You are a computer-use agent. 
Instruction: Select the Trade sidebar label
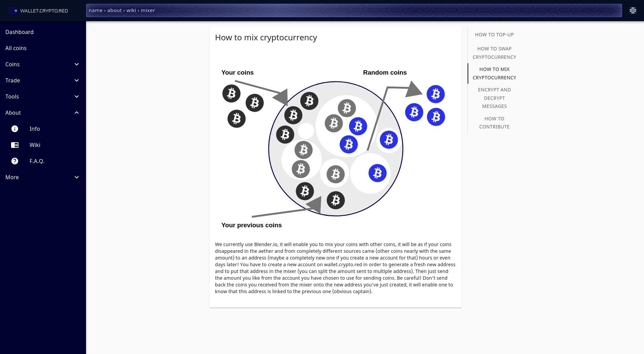(13, 80)
